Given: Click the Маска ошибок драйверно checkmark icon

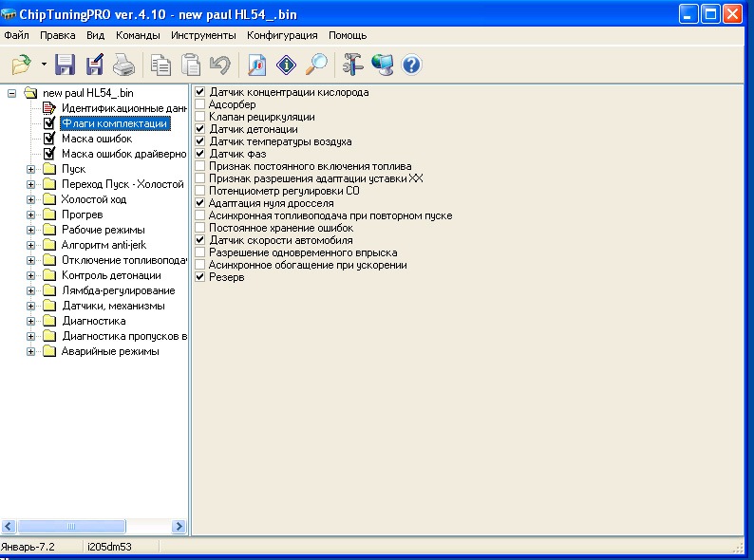Looking at the screenshot, I should 49,154.
